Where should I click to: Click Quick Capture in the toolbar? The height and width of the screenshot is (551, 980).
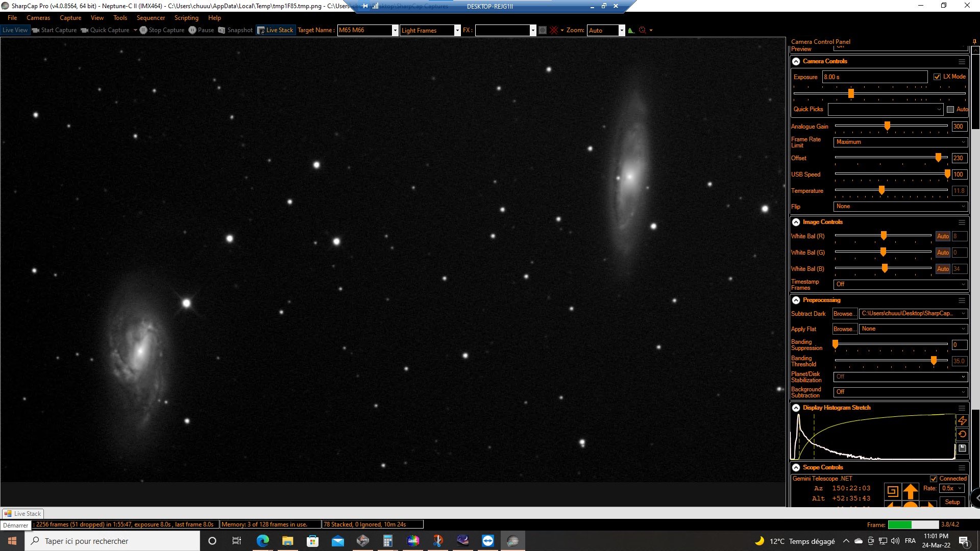tap(105, 30)
